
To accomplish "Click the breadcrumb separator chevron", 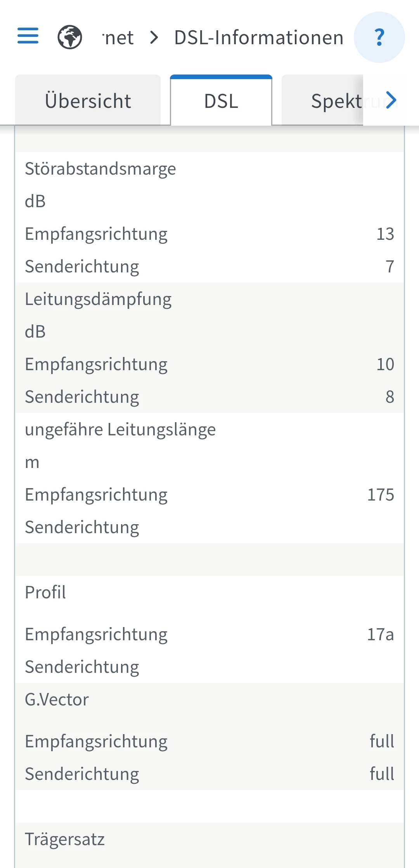I will coord(154,38).
